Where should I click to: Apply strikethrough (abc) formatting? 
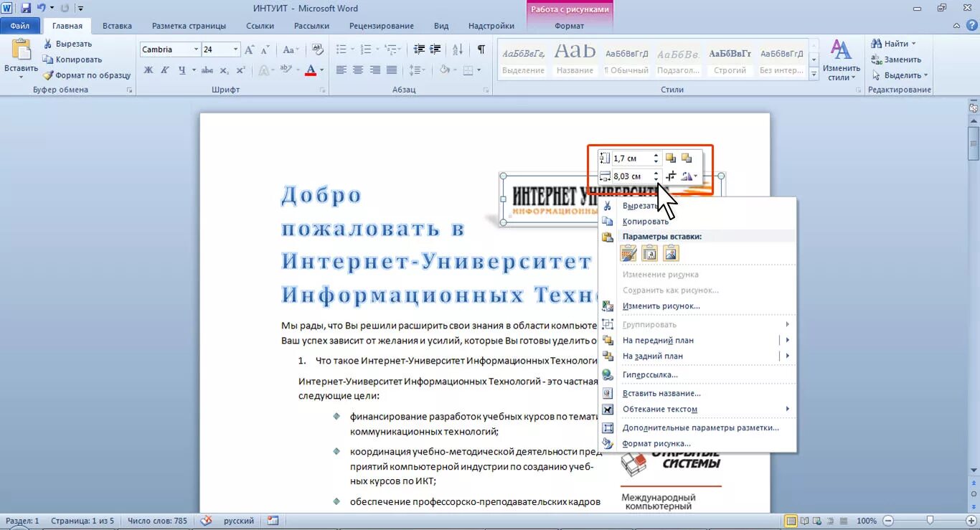[x=207, y=70]
